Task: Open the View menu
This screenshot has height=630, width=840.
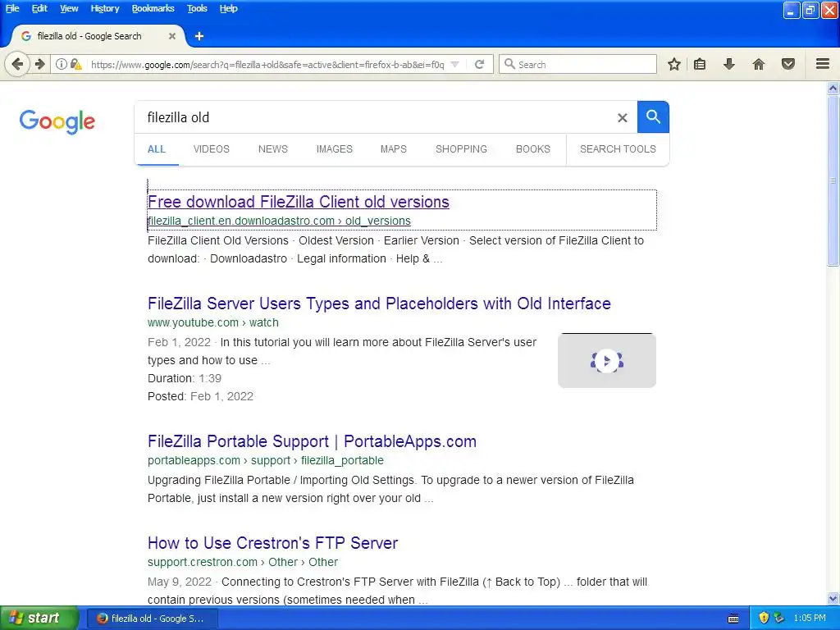Action: coord(69,8)
